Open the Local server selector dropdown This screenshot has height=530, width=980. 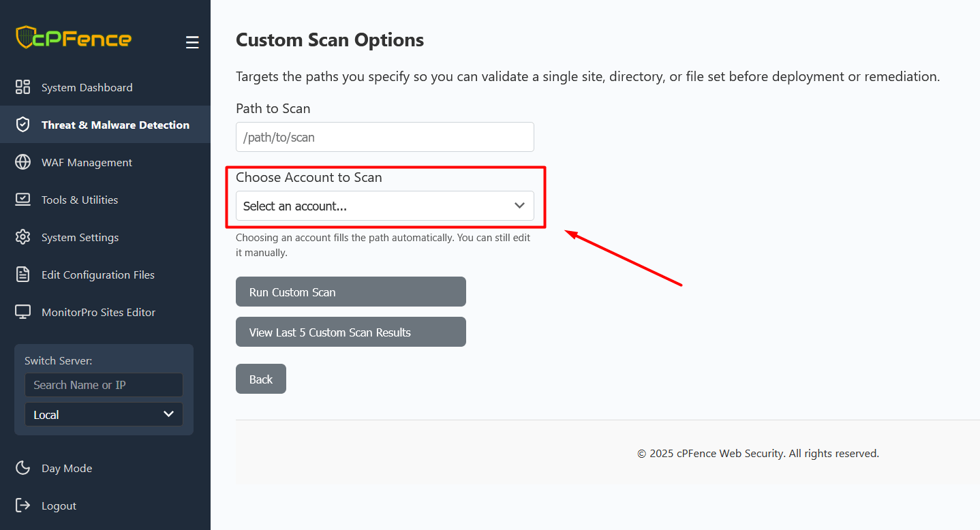click(103, 414)
